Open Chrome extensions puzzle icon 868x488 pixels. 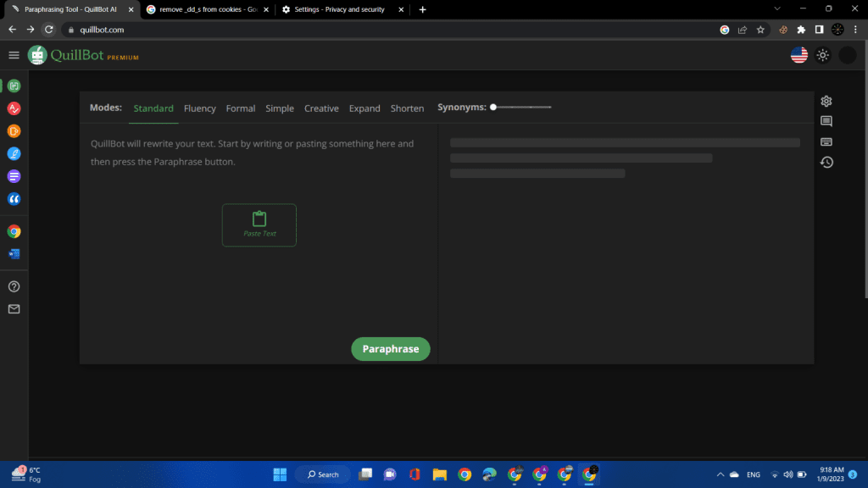pos(801,30)
